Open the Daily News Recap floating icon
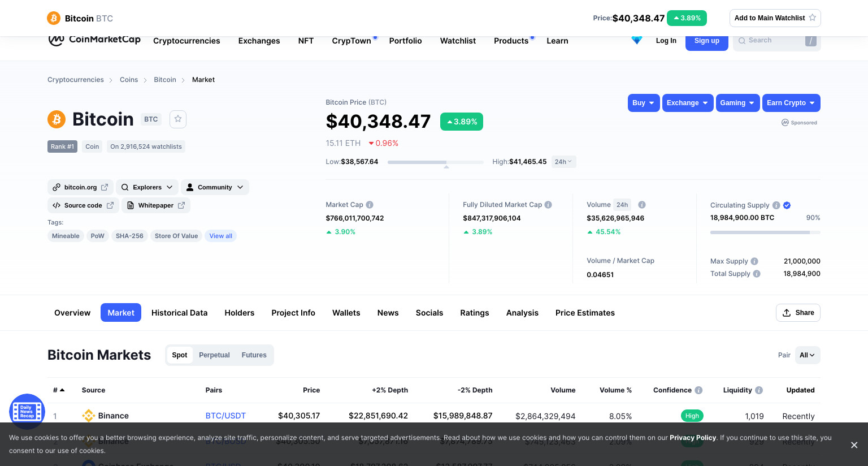The width and height of the screenshot is (868, 466). click(27, 411)
